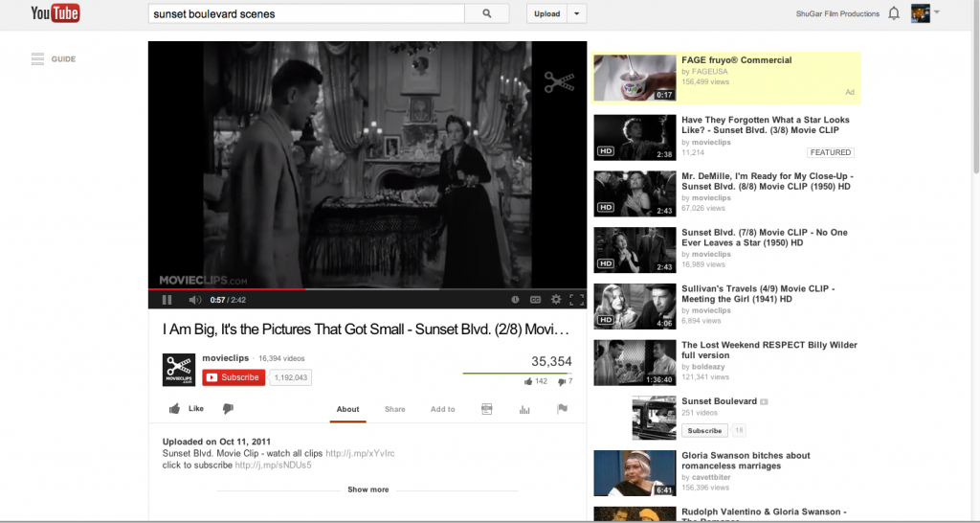The height and width of the screenshot is (523, 980).
Task: Open Have They Forgotten What a Star video
Action: click(766, 125)
